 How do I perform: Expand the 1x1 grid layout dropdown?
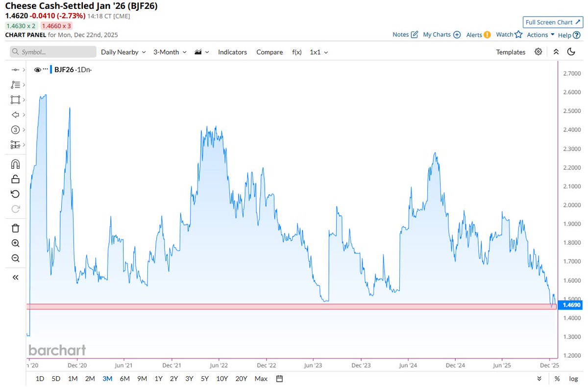pos(319,52)
